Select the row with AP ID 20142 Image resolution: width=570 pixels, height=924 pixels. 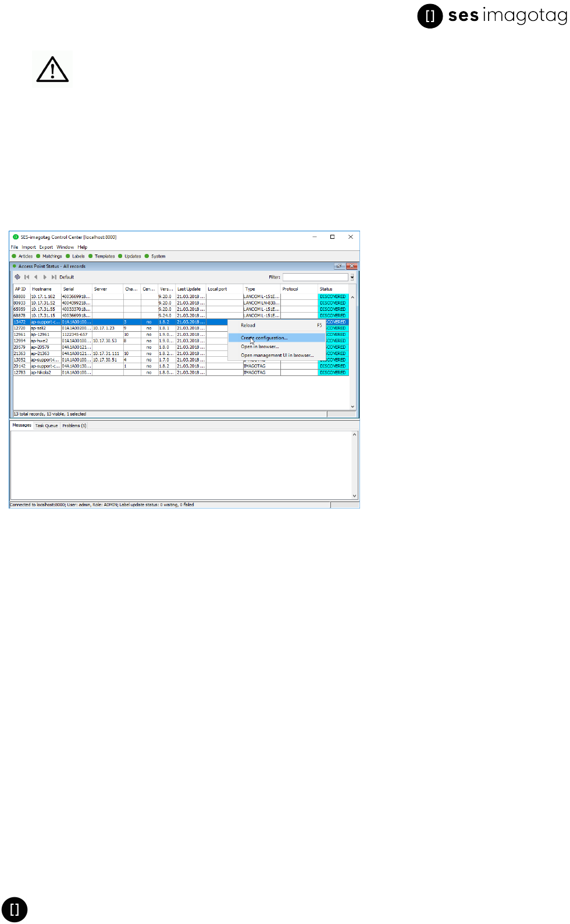181,366
